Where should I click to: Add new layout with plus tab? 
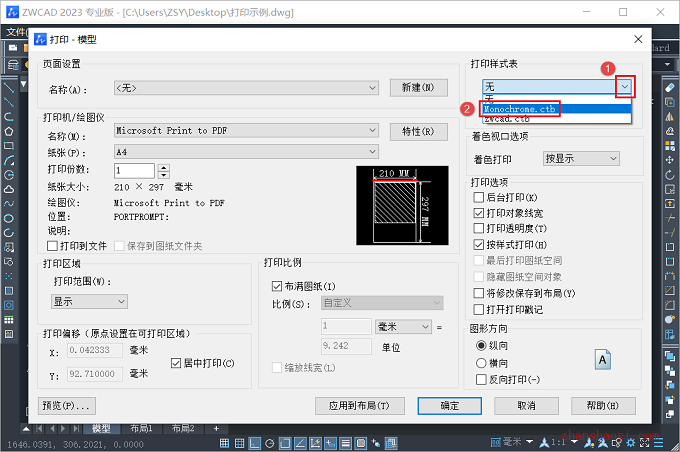point(216,429)
